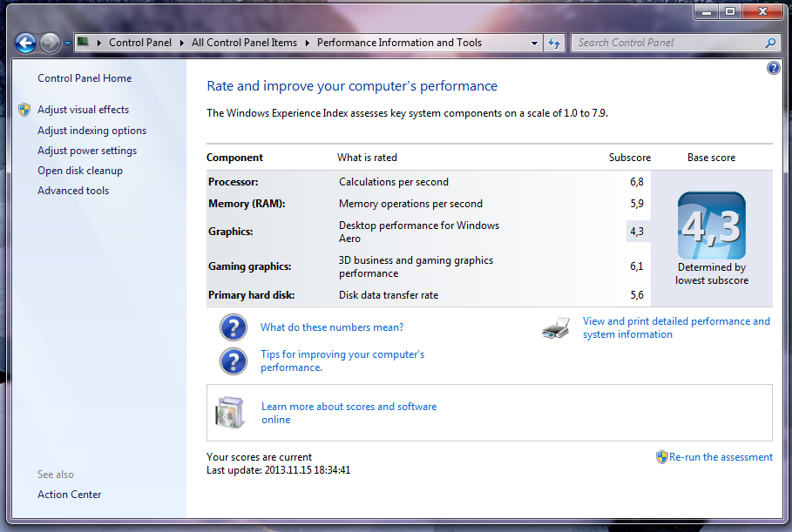Select the Graphics row label

click(x=230, y=232)
